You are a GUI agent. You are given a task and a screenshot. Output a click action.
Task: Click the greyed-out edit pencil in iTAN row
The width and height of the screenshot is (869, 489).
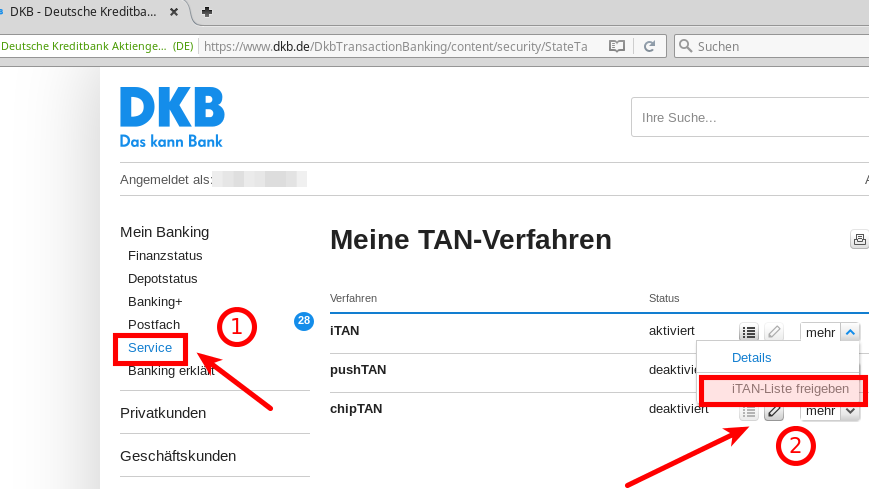(774, 332)
